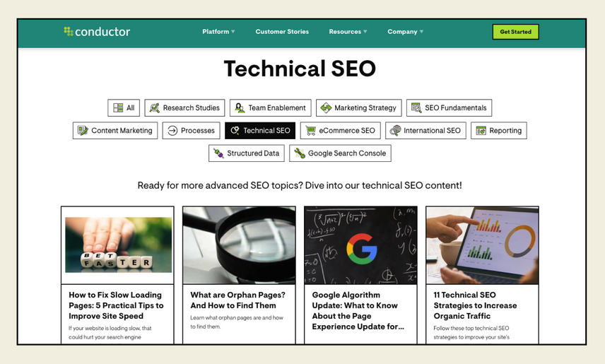Open the magnifying glass article thumbnail
This screenshot has height=364, width=605.
click(x=239, y=245)
